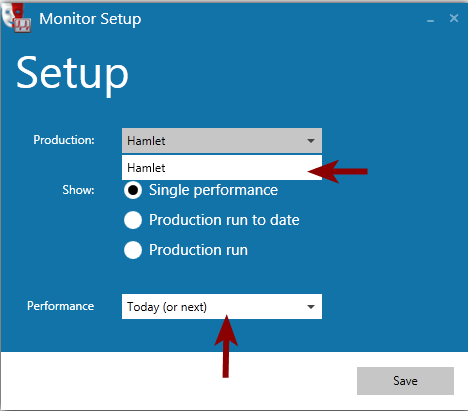468x411 pixels.
Task: Open the Performance dropdown arrow
Action: click(x=311, y=307)
